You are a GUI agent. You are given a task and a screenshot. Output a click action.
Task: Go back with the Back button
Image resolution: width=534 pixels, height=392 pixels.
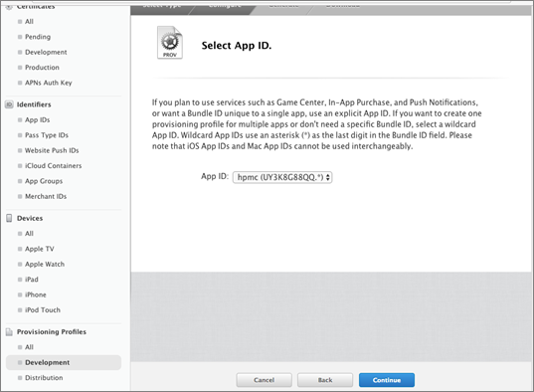click(325, 380)
